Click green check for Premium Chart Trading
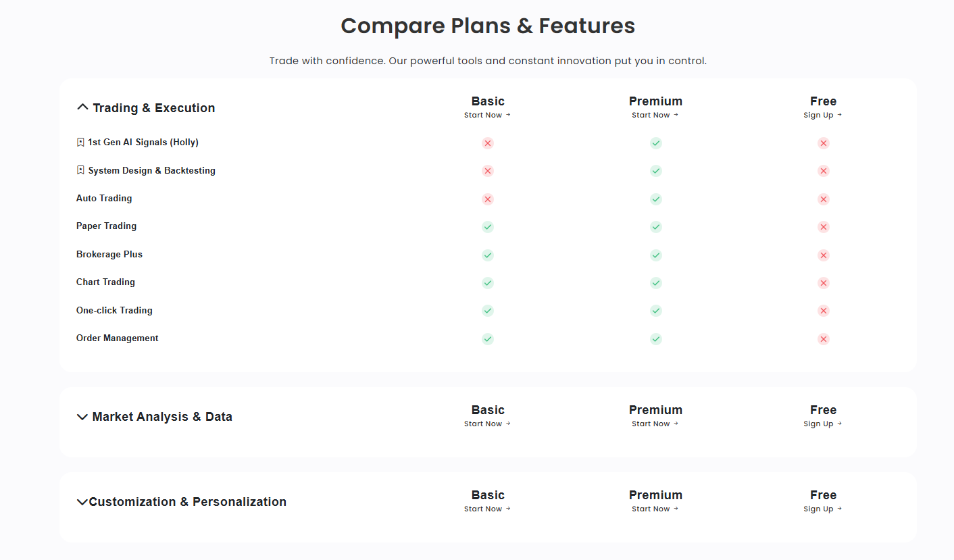Viewport: 954px width, 560px height. (x=655, y=283)
